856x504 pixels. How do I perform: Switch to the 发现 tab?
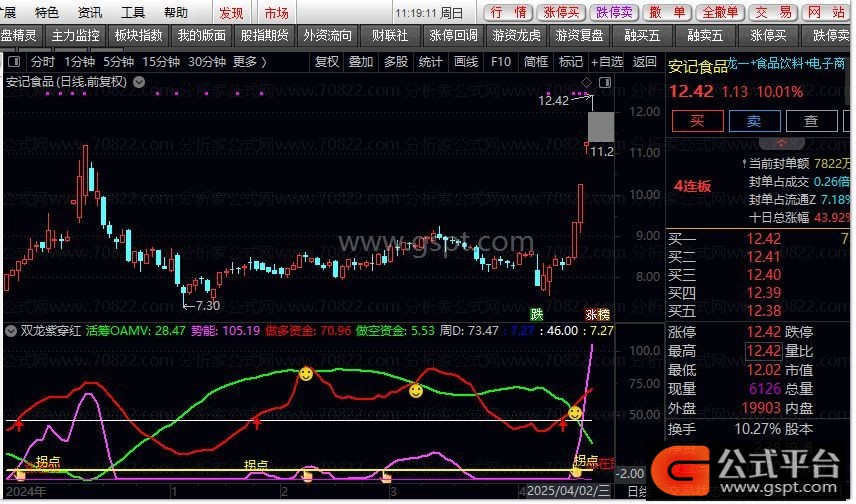click(231, 13)
